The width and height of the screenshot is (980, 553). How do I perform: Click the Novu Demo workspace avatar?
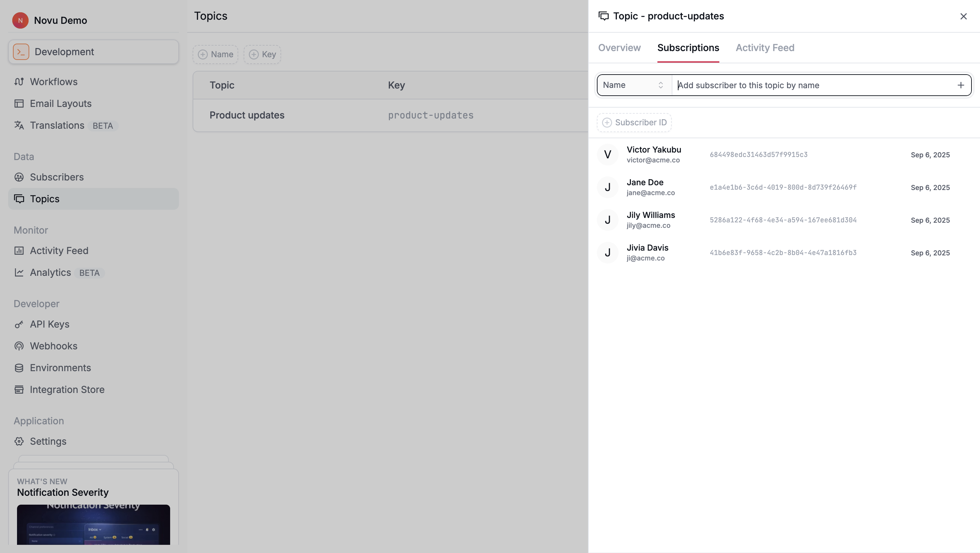tap(20, 20)
